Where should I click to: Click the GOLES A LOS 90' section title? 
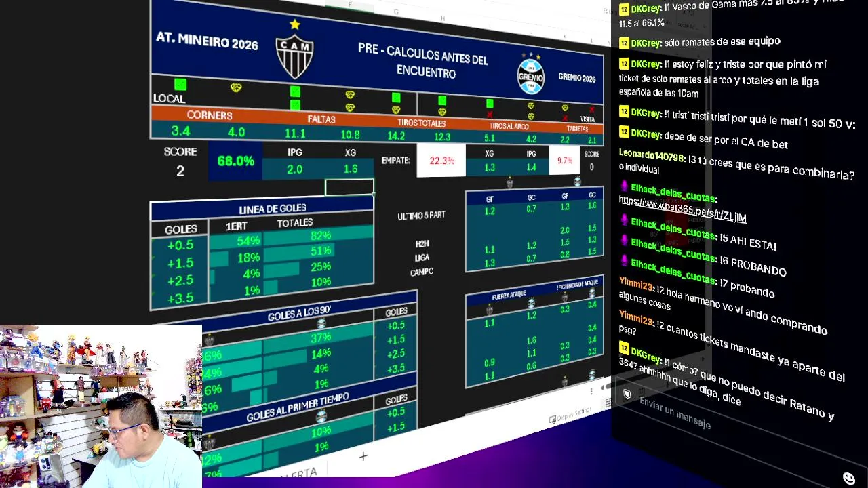pos(299,314)
